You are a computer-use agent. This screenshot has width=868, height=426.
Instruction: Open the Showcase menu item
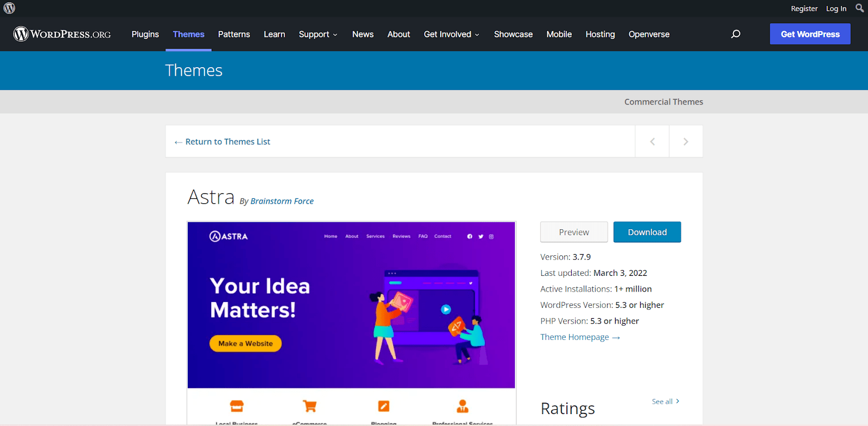[x=513, y=34]
